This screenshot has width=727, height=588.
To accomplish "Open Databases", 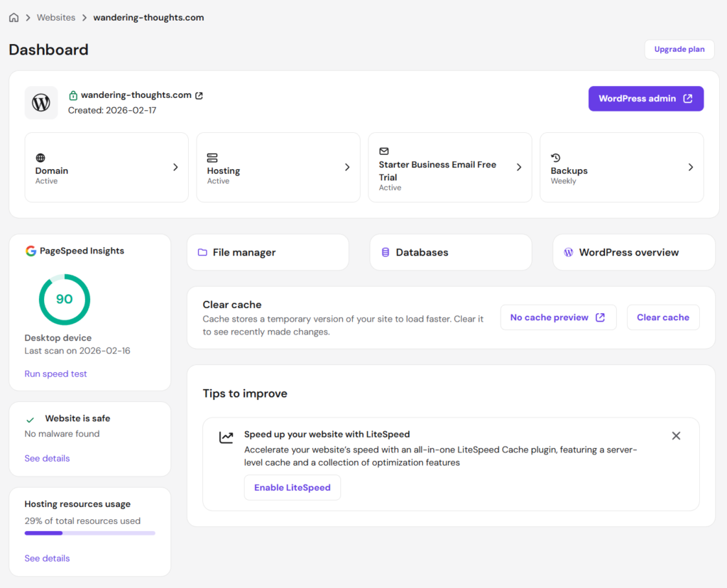I will [451, 252].
